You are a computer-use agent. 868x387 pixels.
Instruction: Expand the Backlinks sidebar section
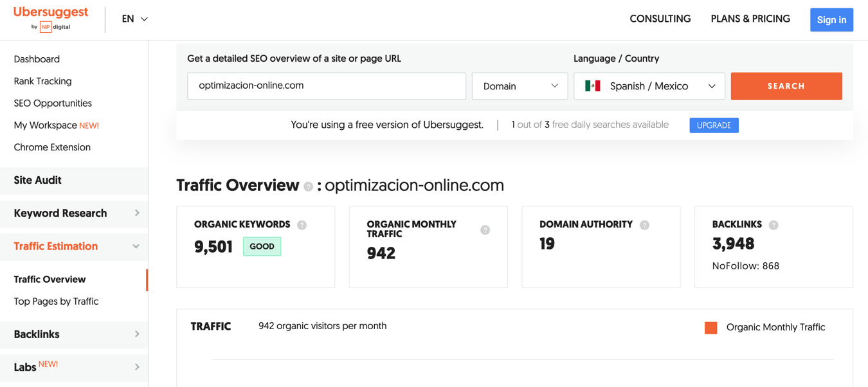tap(74, 334)
